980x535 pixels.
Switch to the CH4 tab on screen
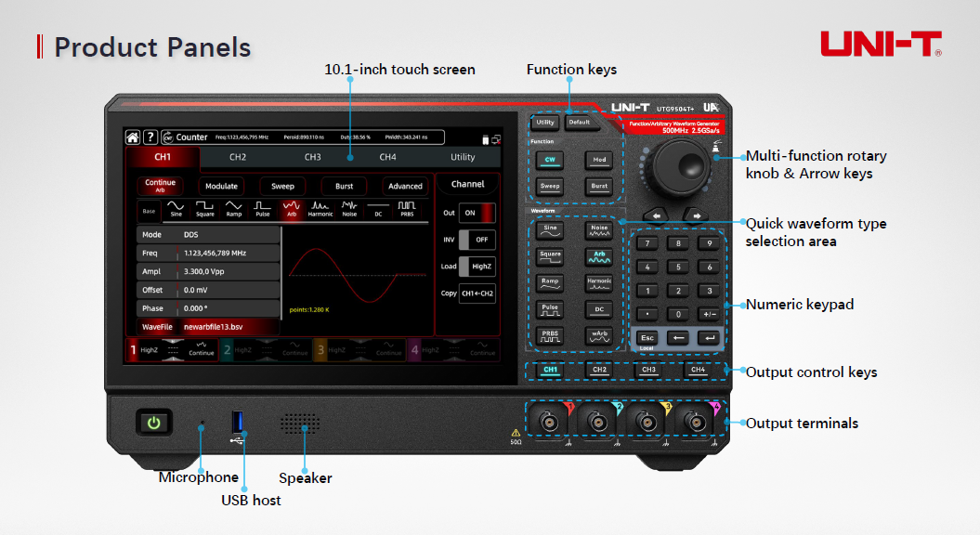[387, 158]
